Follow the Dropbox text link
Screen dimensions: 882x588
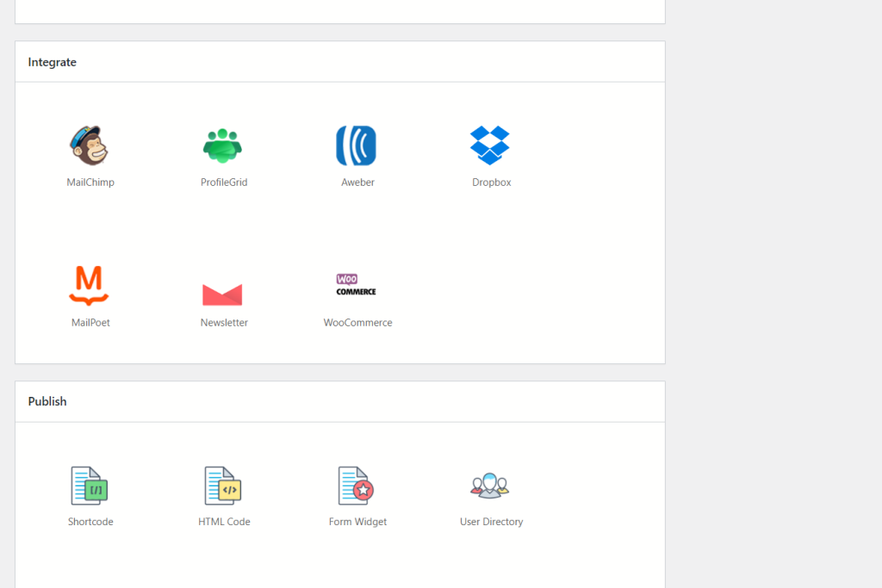click(x=491, y=183)
